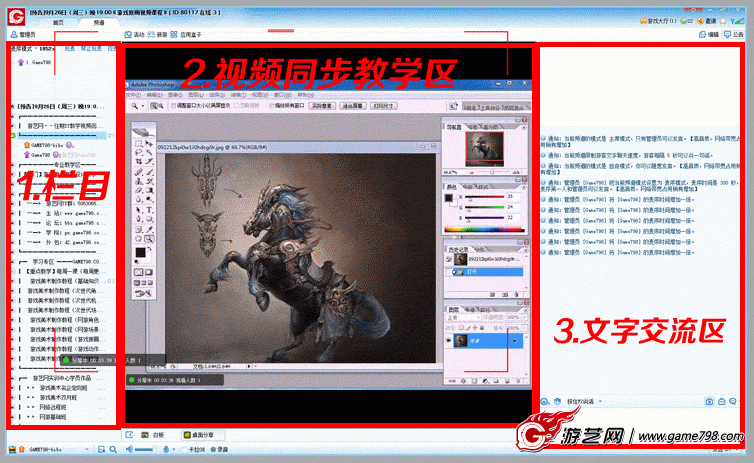Select the Clone Stamp tool in toolbox
The image size is (754, 463).
click(138, 181)
